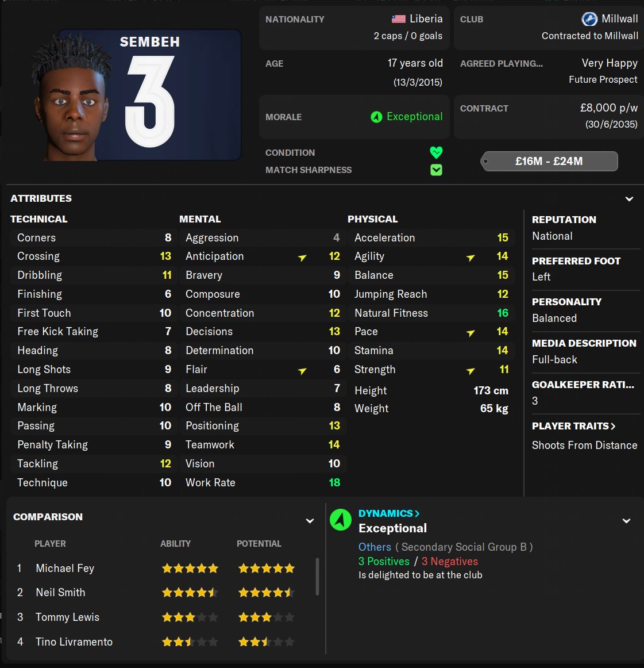Screen dimensions: 644x668
Task: Expand the Dynamics panel chevron
Action: 627,521
